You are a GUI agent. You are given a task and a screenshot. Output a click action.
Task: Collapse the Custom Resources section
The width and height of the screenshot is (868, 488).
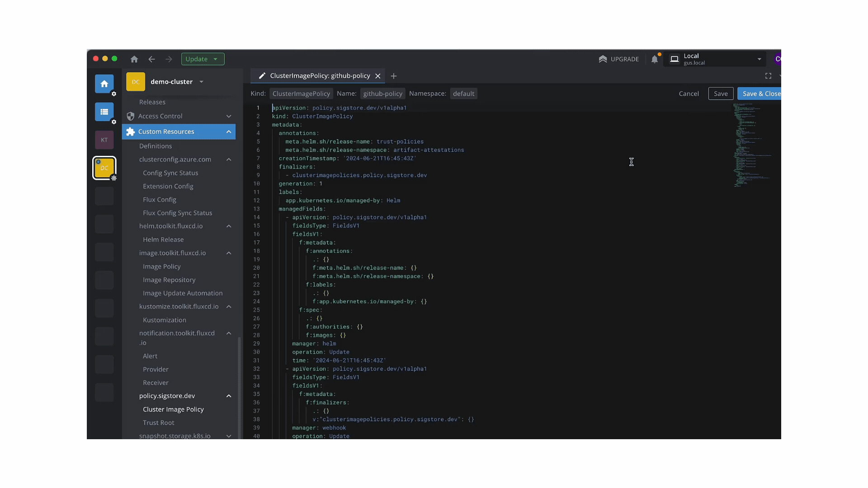[x=229, y=131]
